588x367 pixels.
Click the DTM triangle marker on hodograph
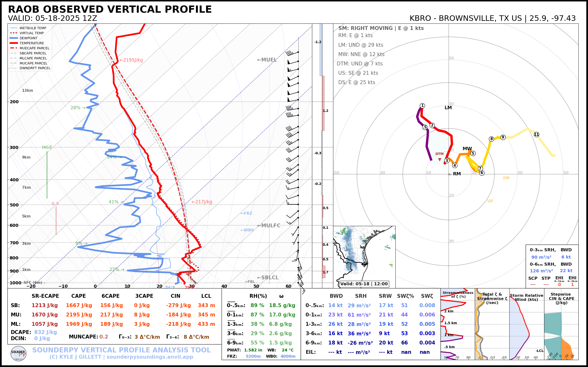440,160
